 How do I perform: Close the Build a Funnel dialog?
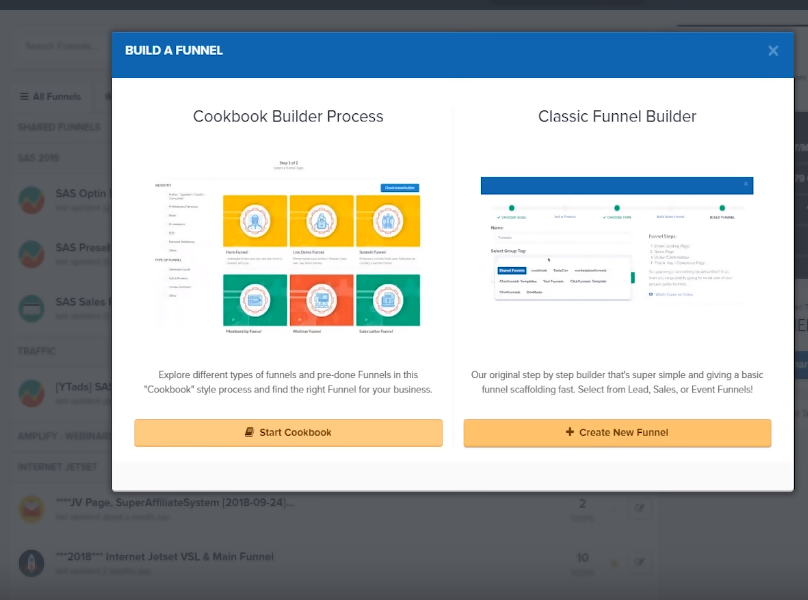(773, 51)
